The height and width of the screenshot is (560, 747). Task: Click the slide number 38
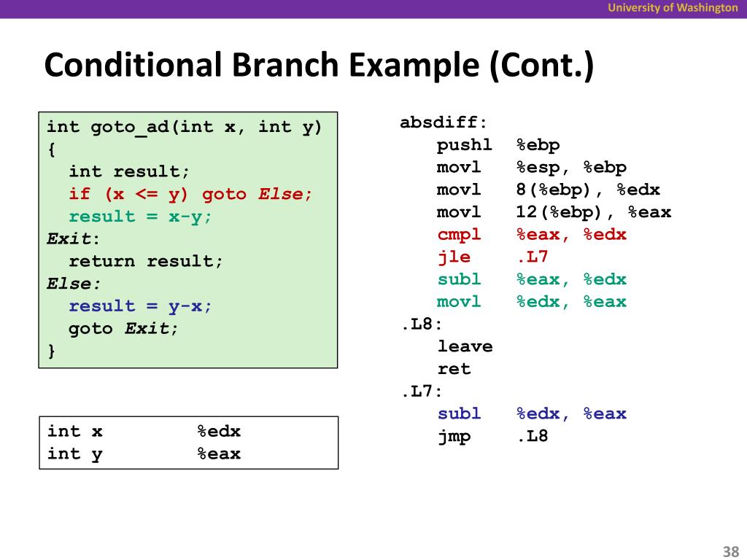730,551
